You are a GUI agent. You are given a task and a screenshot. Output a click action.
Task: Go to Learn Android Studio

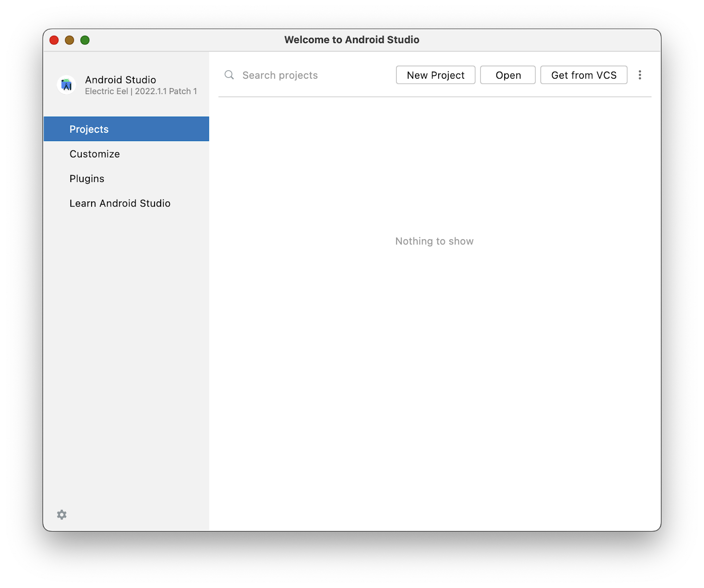[x=120, y=203]
